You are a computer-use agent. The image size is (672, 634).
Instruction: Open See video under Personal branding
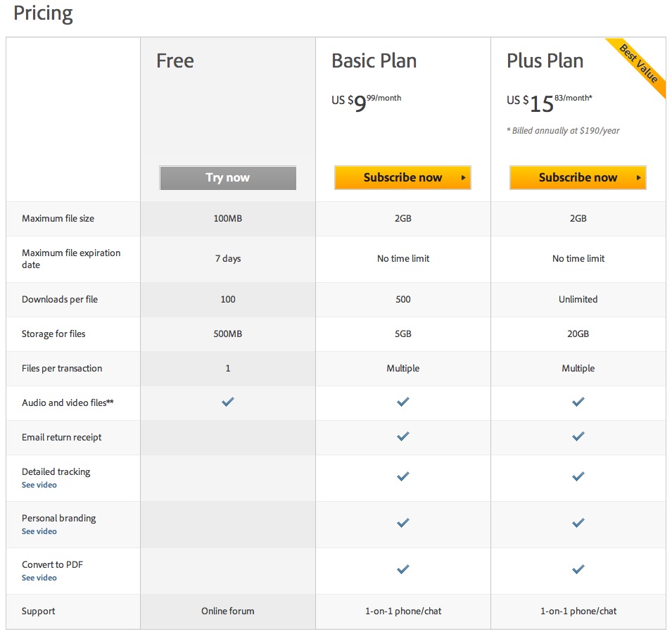click(x=39, y=531)
